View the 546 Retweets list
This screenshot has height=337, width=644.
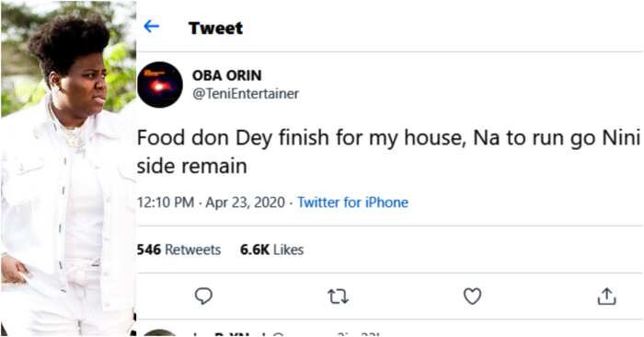pos(178,250)
